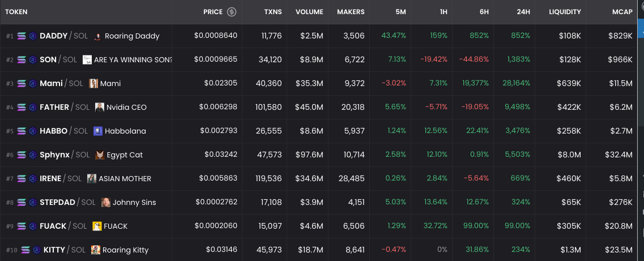Open the Sphynx / SOL pair
644x261 pixels.
(65, 155)
